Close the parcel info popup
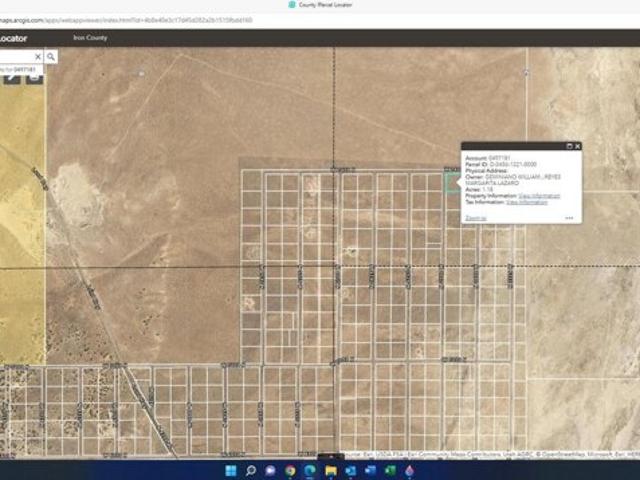 click(578, 146)
